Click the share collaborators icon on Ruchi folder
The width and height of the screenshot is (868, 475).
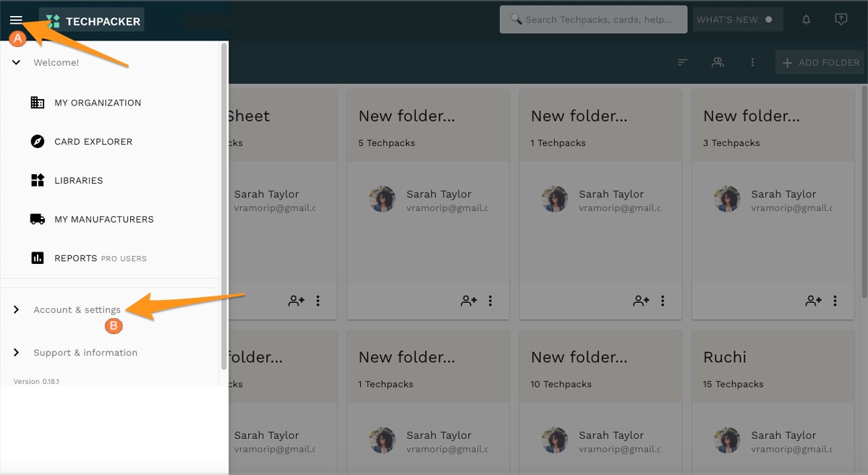813,470
